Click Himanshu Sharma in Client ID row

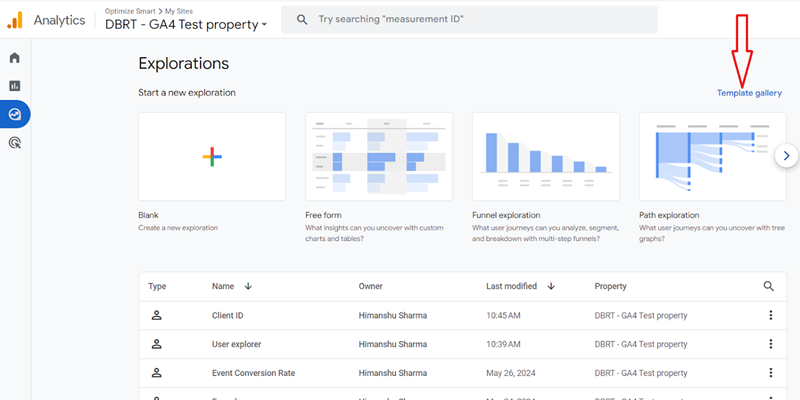click(392, 315)
